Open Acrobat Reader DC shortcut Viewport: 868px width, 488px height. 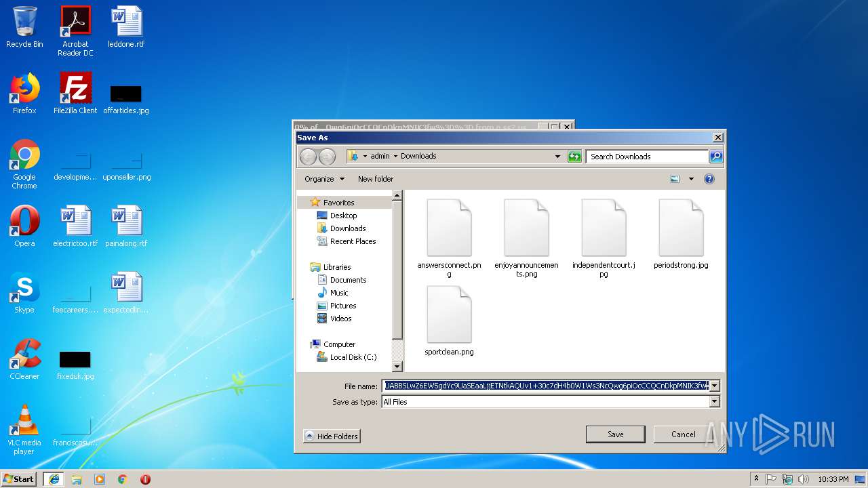(75, 31)
